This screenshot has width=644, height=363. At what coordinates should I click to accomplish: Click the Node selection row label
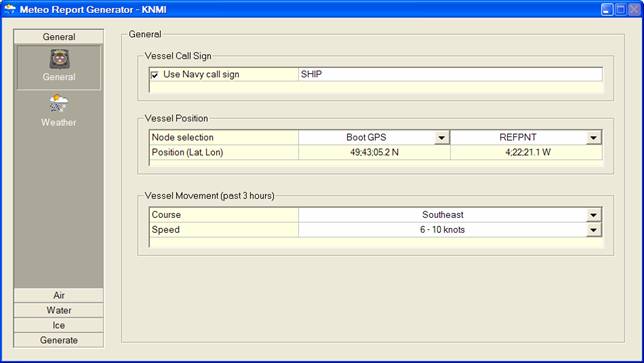[183, 138]
